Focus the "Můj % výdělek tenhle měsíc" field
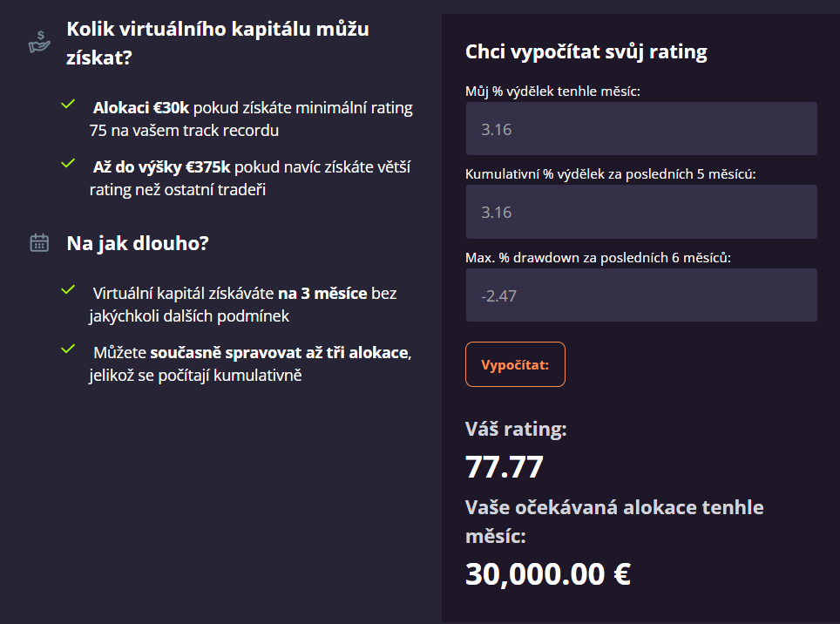The image size is (840, 624). pos(641,129)
